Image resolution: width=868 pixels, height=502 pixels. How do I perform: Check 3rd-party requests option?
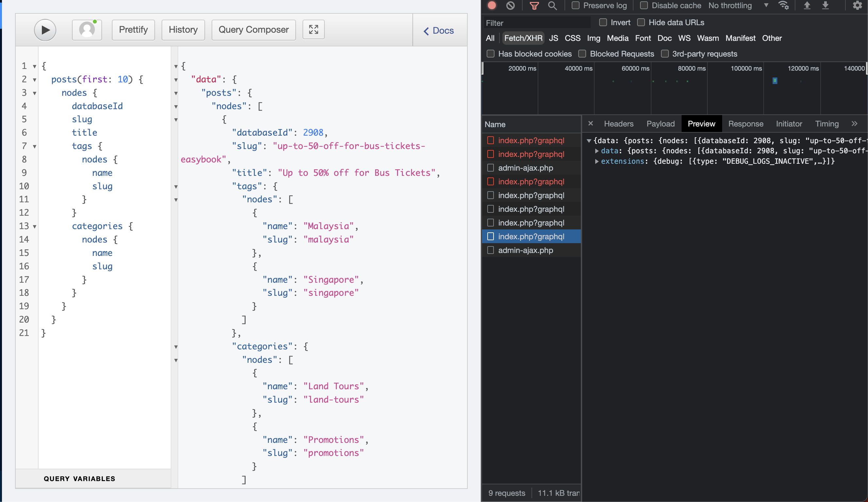[665, 54]
